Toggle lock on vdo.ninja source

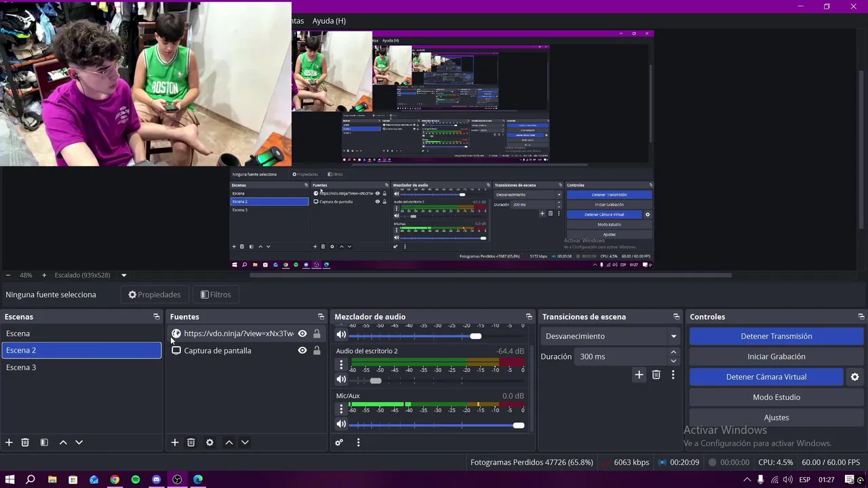pyautogui.click(x=317, y=333)
